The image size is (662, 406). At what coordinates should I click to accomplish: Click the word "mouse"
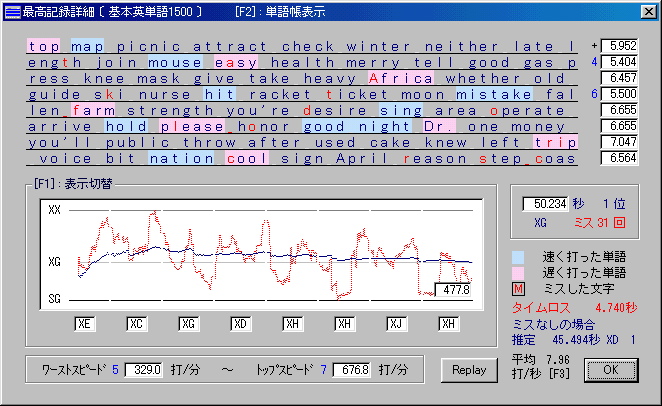click(175, 62)
